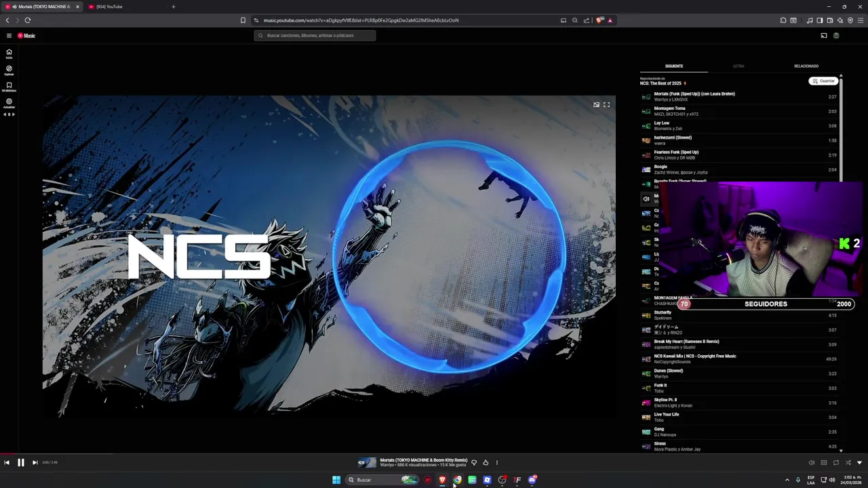Dislike the current song with thumbs down
The image size is (868, 488).
tap(474, 462)
